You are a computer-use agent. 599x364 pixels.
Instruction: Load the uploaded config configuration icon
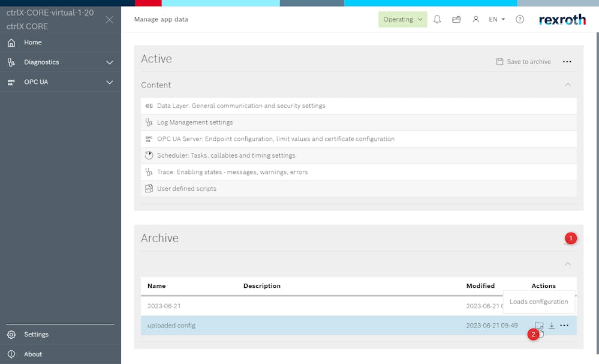[x=539, y=326]
